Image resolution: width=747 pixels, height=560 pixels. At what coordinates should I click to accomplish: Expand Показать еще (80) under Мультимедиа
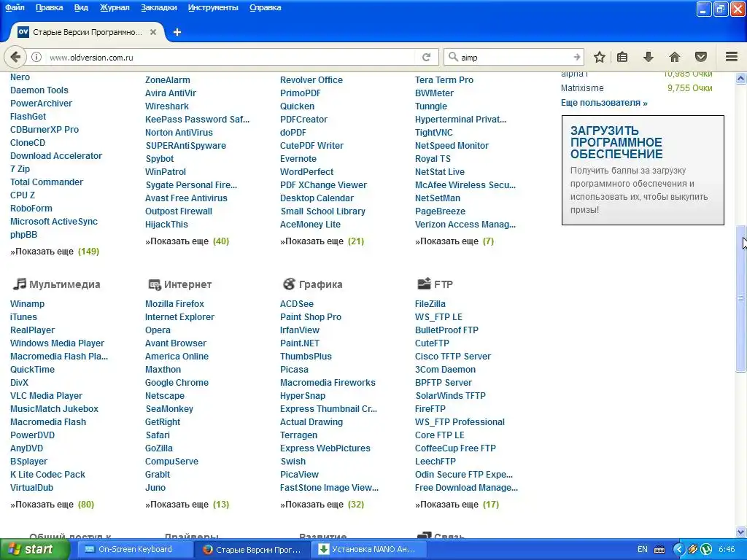[53, 505]
